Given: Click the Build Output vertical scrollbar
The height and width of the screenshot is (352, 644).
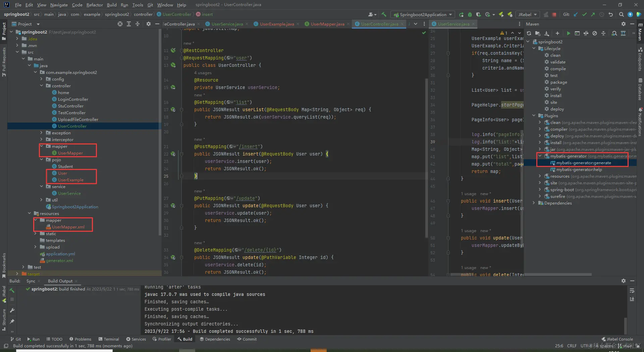Looking at the screenshot, I should click(625, 325).
